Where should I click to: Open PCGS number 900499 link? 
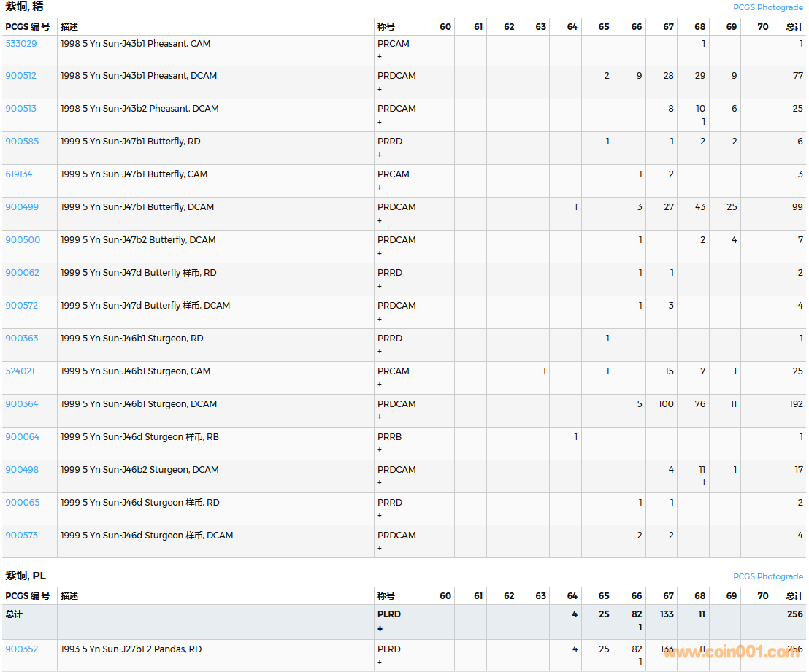click(x=22, y=207)
